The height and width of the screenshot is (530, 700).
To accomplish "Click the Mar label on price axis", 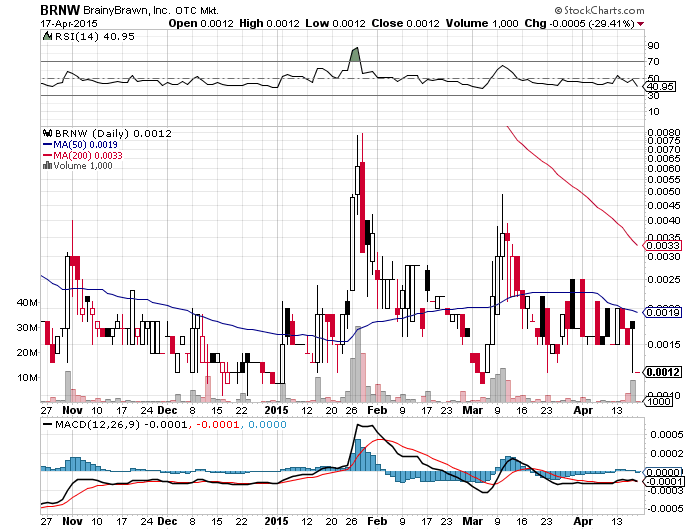I will tap(472, 410).
